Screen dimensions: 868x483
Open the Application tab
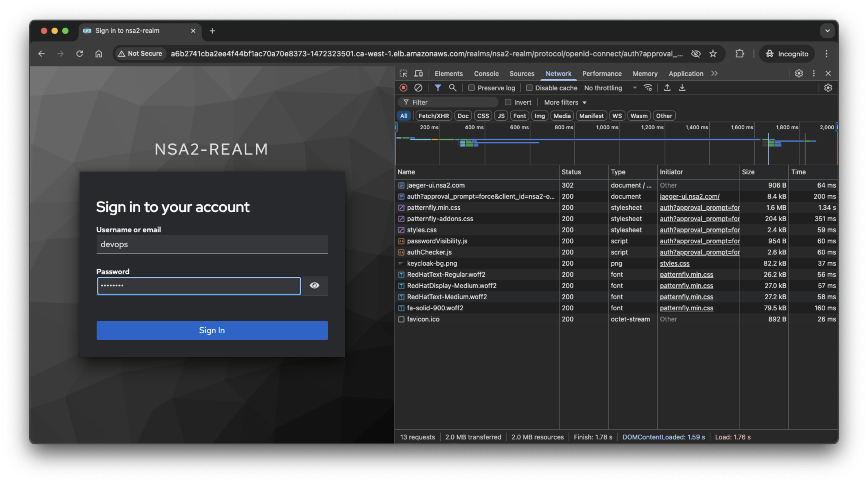click(x=686, y=74)
